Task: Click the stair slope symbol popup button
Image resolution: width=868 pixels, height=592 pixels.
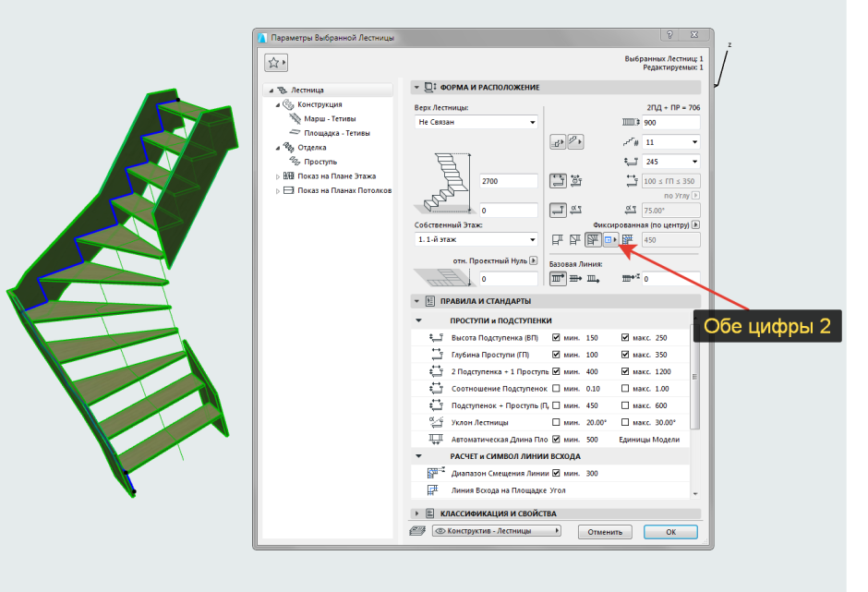Action: (x=575, y=142)
